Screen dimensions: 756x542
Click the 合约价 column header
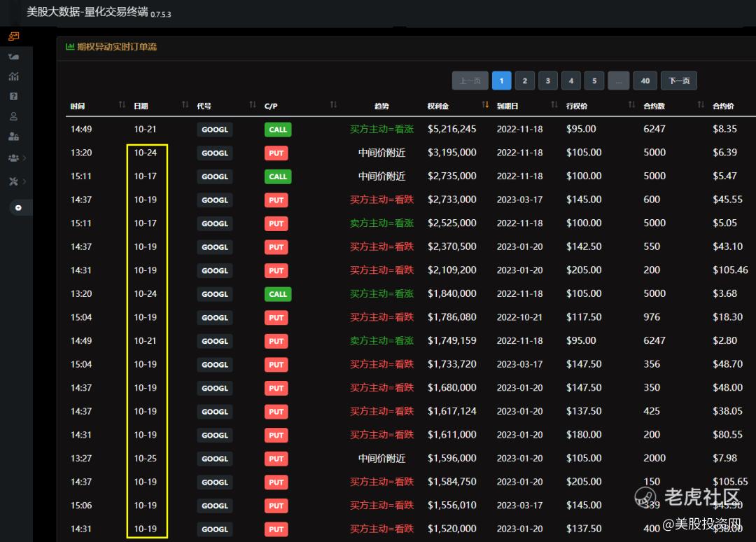[x=723, y=106]
